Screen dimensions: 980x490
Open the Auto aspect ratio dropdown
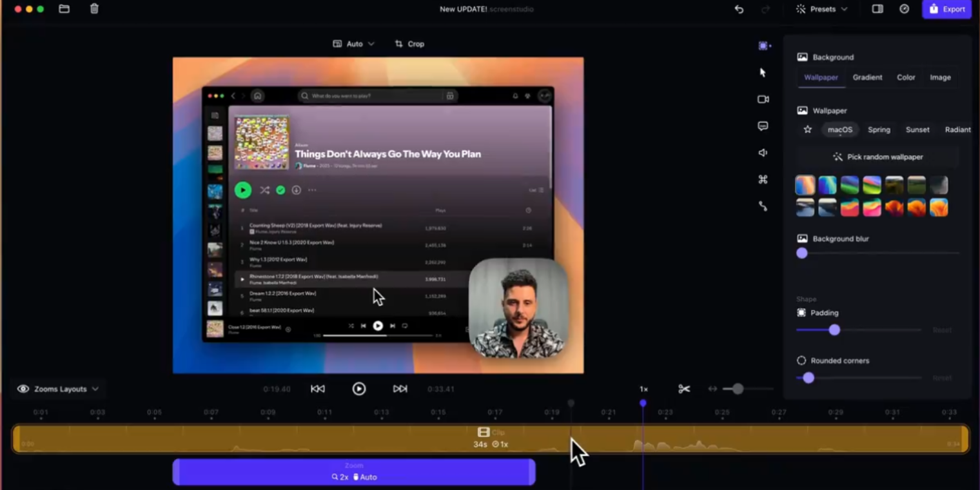click(353, 44)
